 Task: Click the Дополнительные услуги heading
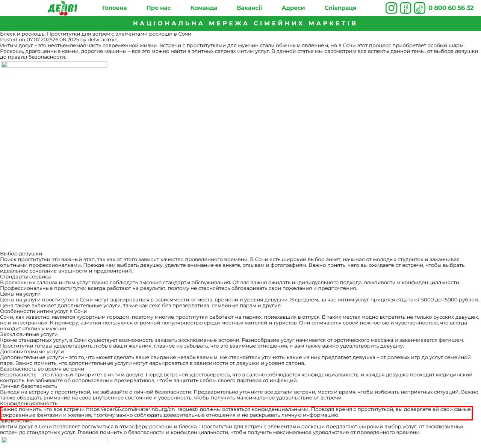point(32,351)
